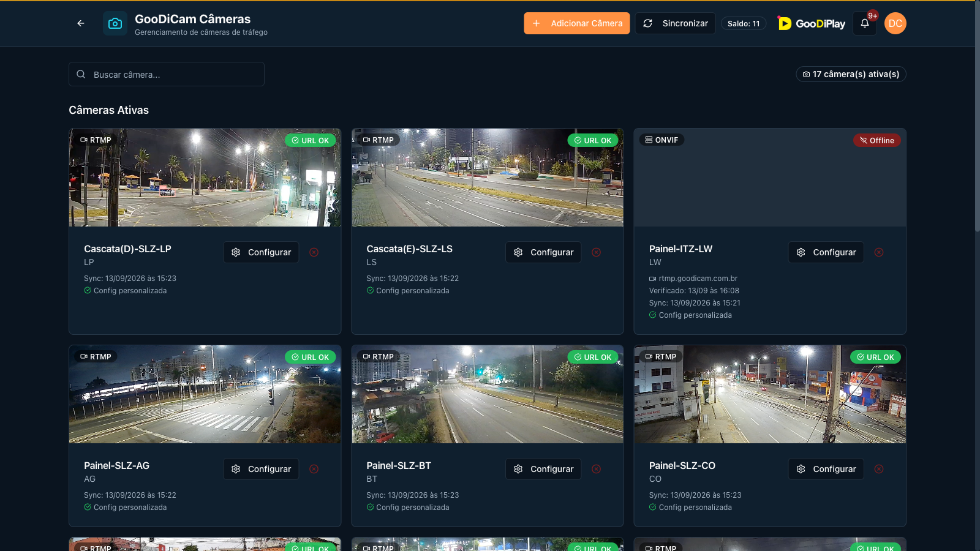Delete Cascata(E)-SLZ-LS camera via red X

pyautogui.click(x=596, y=252)
